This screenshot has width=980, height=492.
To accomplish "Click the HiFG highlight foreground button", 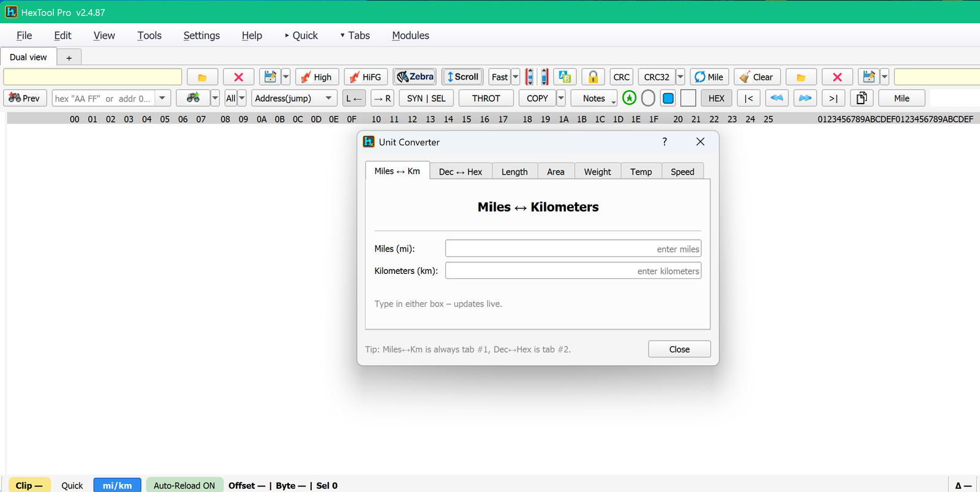I will point(366,77).
